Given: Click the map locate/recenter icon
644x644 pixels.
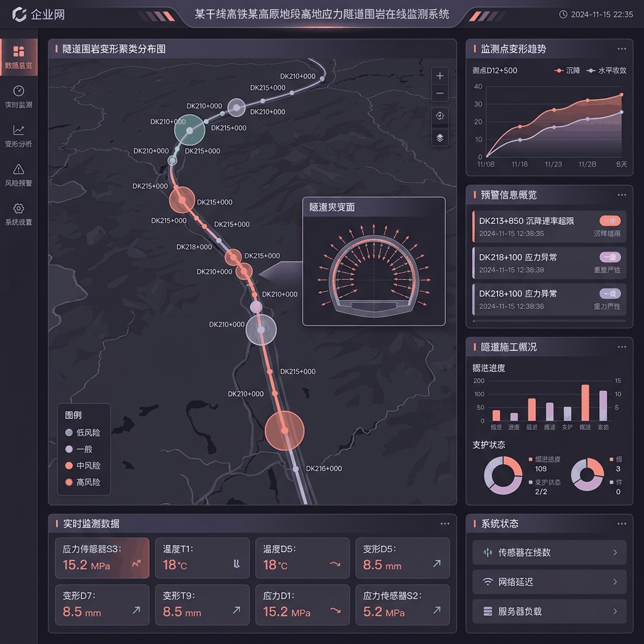Looking at the screenshot, I should 440,116.
